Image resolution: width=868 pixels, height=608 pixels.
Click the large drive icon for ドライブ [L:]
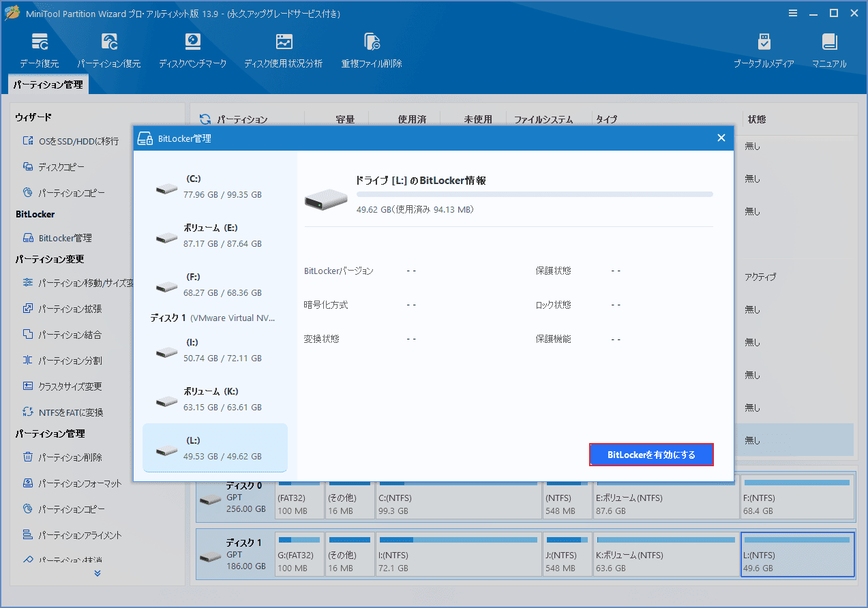(x=326, y=198)
